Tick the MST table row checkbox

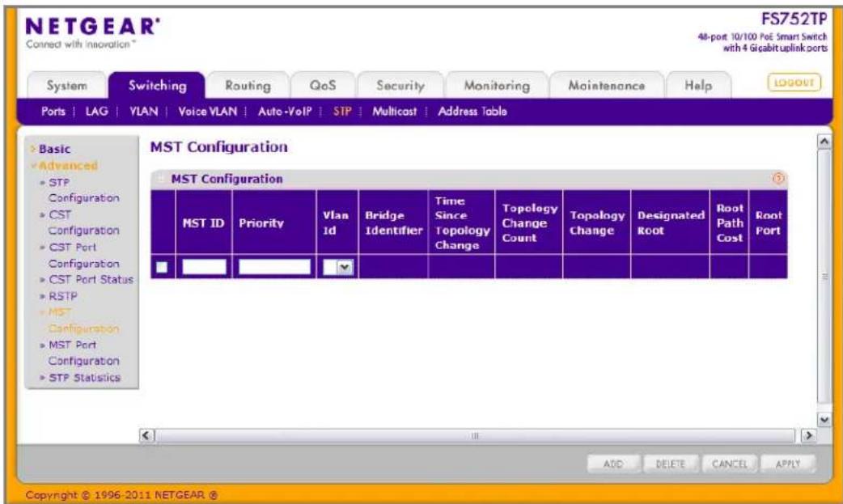tap(161, 267)
